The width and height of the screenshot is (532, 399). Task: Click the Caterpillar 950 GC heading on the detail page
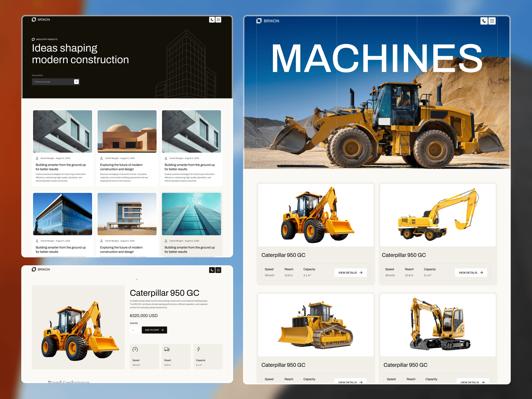pos(165,293)
